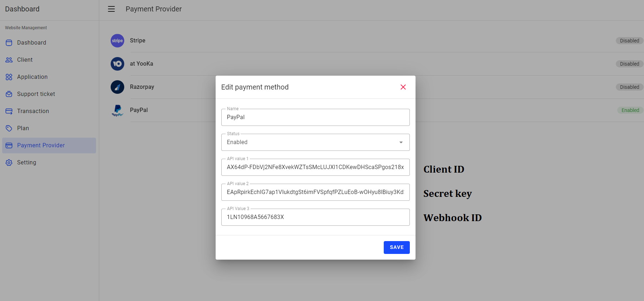
Task: Click the Stripe Disabled status badge
Action: [x=629, y=41]
